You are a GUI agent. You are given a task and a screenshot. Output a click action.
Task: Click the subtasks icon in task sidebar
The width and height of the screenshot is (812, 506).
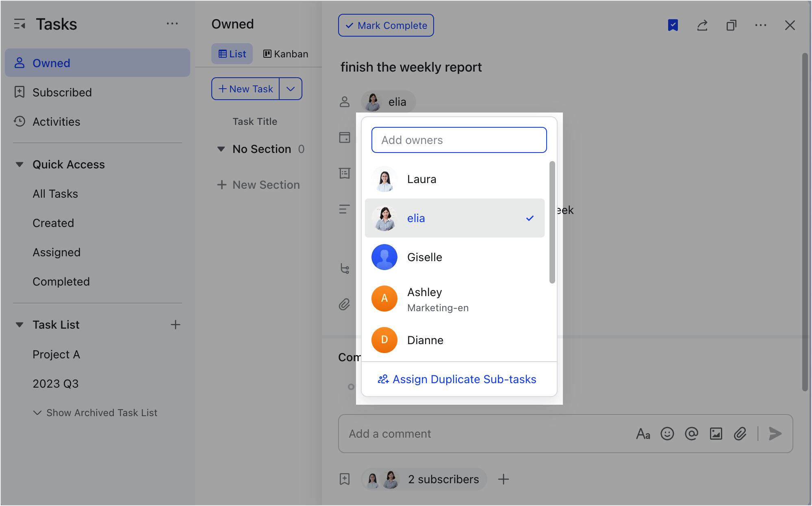pyautogui.click(x=345, y=269)
